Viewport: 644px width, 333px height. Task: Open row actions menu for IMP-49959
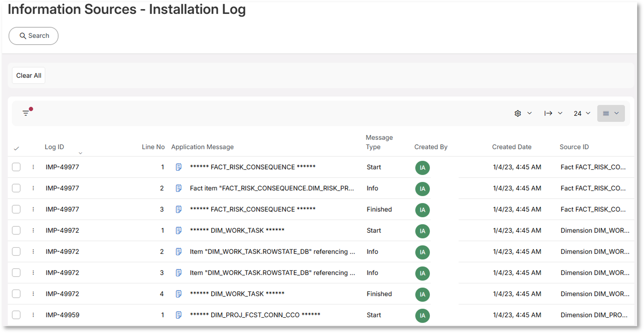click(33, 315)
